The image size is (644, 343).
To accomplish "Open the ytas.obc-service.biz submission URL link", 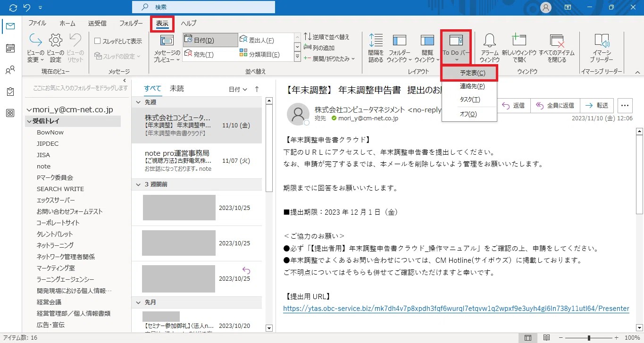I will tap(456, 309).
